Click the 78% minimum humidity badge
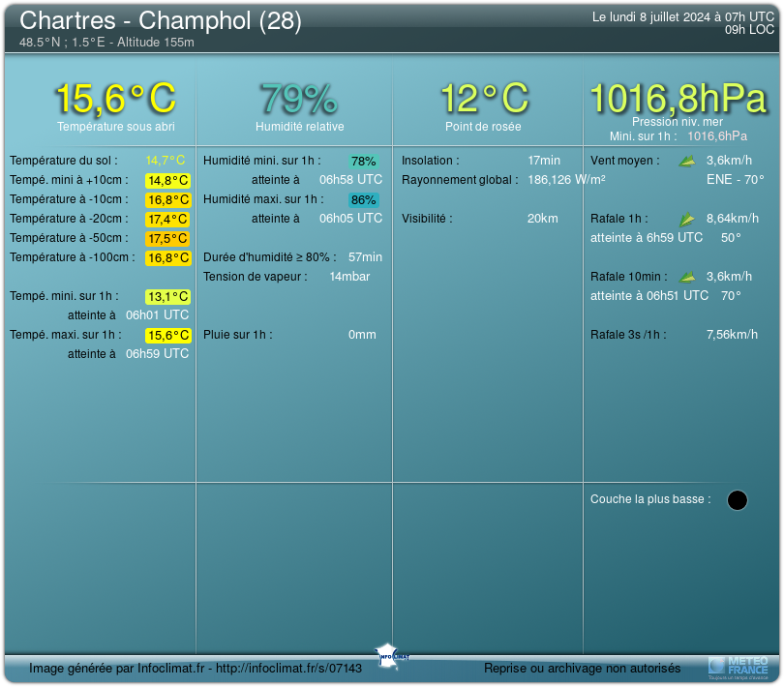The height and width of the screenshot is (687, 784). [364, 162]
